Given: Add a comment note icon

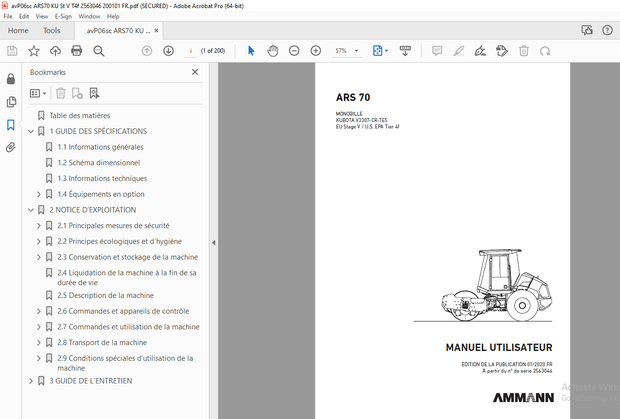Looking at the screenshot, I should pos(437,51).
